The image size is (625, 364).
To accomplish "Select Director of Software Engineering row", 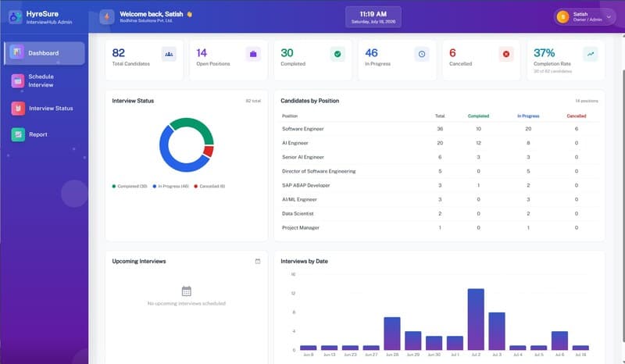I will click(x=439, y=171).
